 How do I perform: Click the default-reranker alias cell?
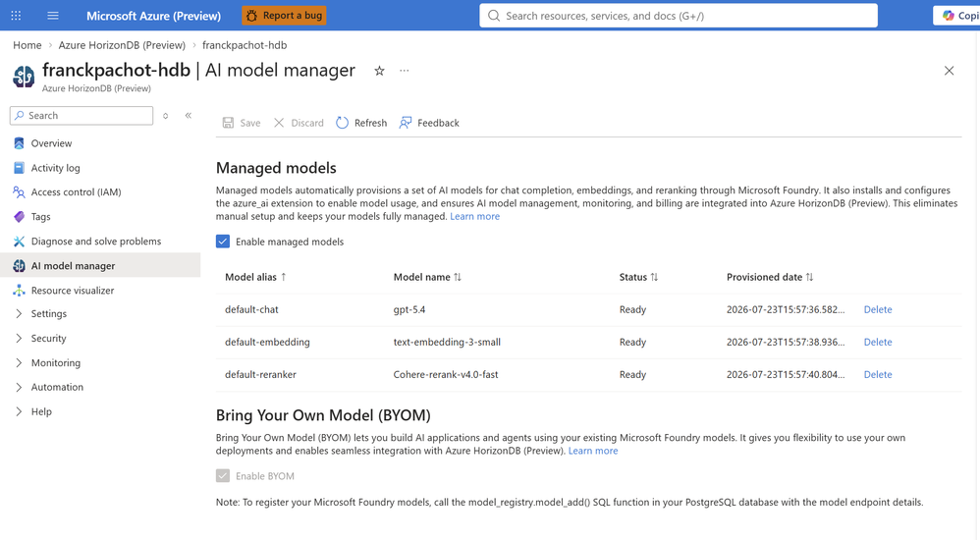pyautogui.click(x=260, y=374)
